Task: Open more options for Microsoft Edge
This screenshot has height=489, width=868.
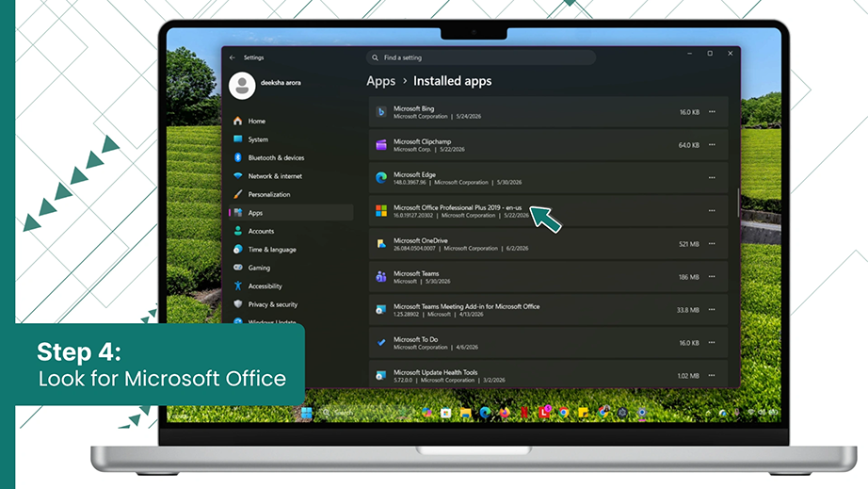Action: tap(712, 178)
